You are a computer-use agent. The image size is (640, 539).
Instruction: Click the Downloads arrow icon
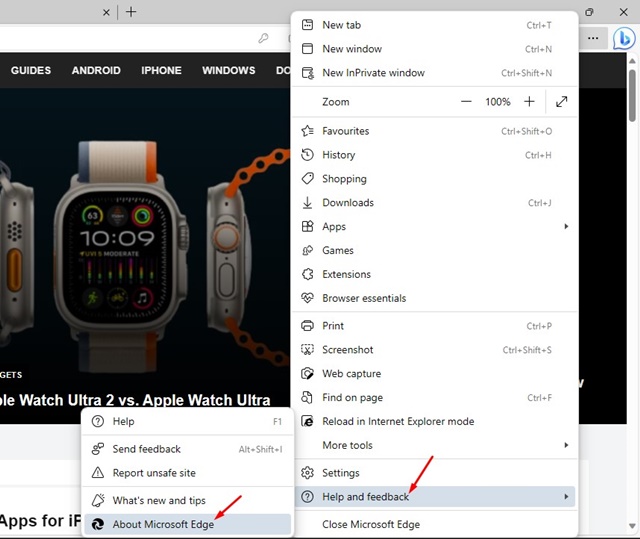click(x=307, y=203)
